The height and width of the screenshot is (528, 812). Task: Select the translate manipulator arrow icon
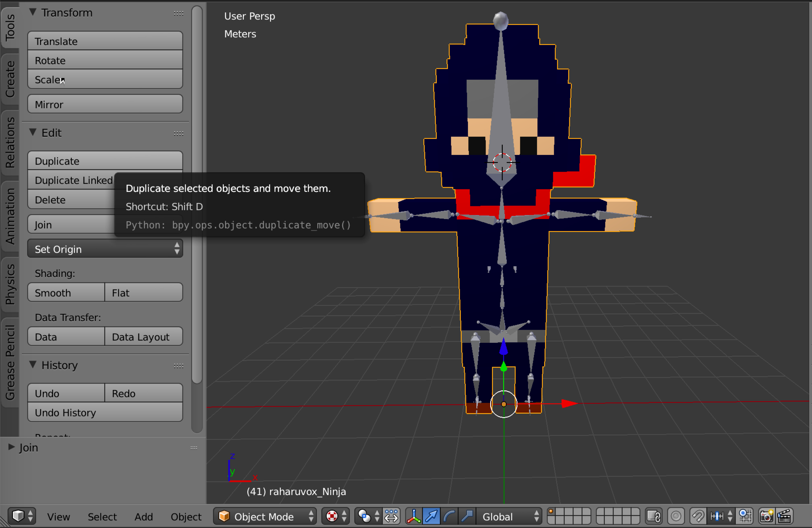[x=431, y=516]
